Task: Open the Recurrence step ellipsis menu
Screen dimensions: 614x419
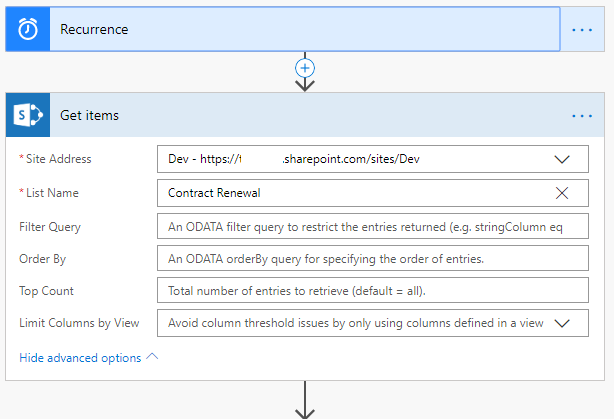Action: click(582, 30)
